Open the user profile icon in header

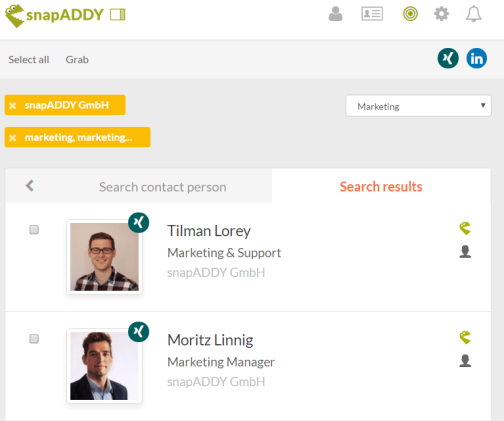(335, 14)
